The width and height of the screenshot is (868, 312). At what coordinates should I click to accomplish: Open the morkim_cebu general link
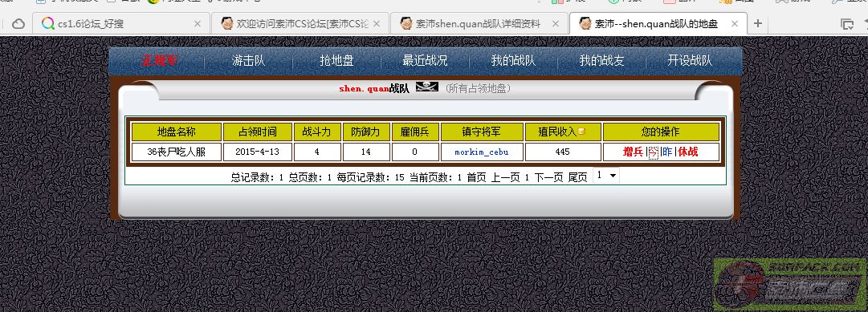[x=481, y=152]
